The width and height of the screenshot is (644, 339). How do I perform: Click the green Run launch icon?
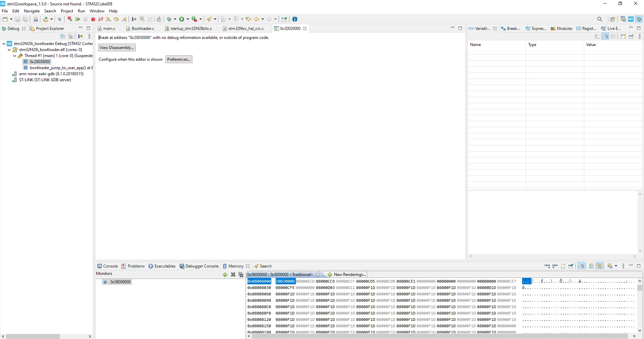coord(182,19)
